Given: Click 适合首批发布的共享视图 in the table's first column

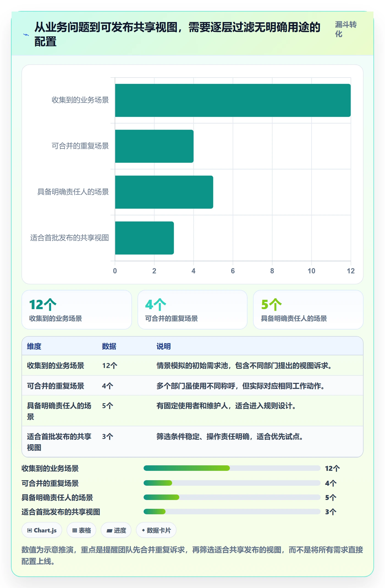Looking at the screenshot, I should point(59,442).
